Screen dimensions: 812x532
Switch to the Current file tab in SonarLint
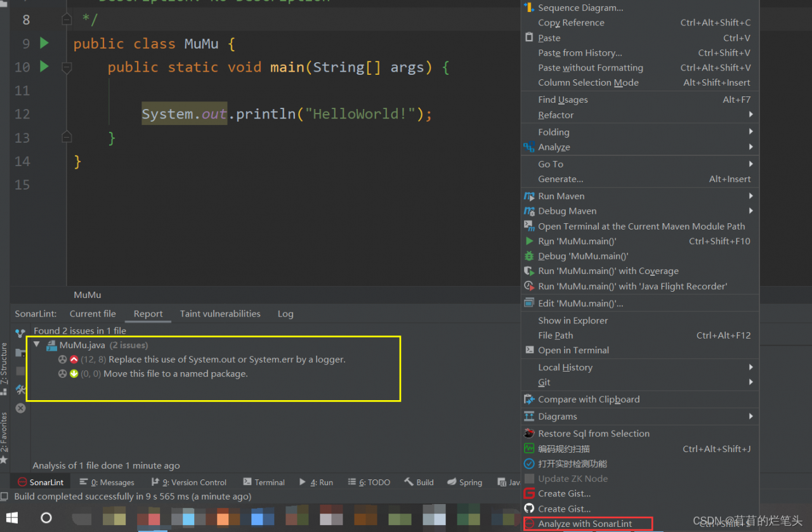93,314
